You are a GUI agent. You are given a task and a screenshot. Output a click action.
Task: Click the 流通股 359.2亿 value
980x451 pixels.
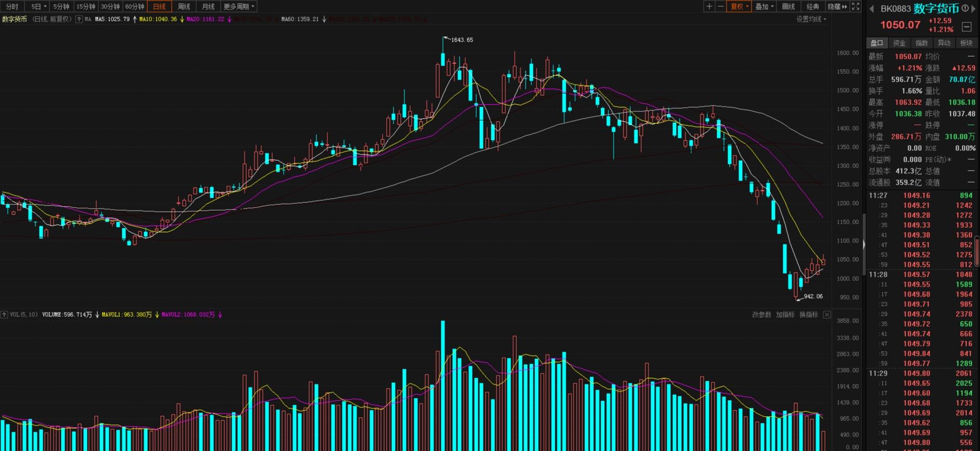click(909, 183)
